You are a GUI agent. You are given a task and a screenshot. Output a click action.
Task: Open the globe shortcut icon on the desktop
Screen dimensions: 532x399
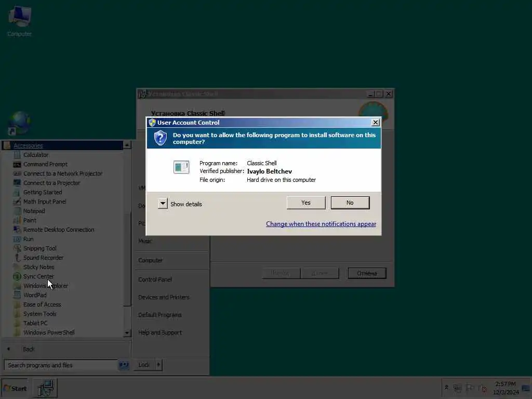19,123
